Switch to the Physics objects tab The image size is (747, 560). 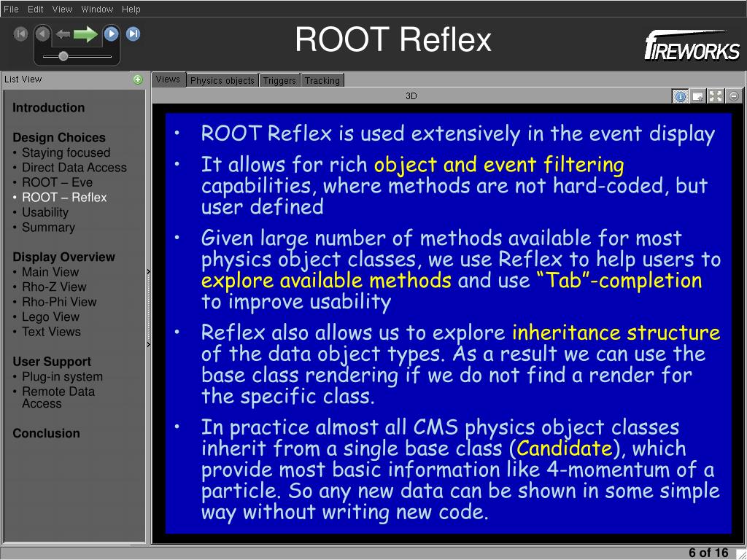[222, 80]
